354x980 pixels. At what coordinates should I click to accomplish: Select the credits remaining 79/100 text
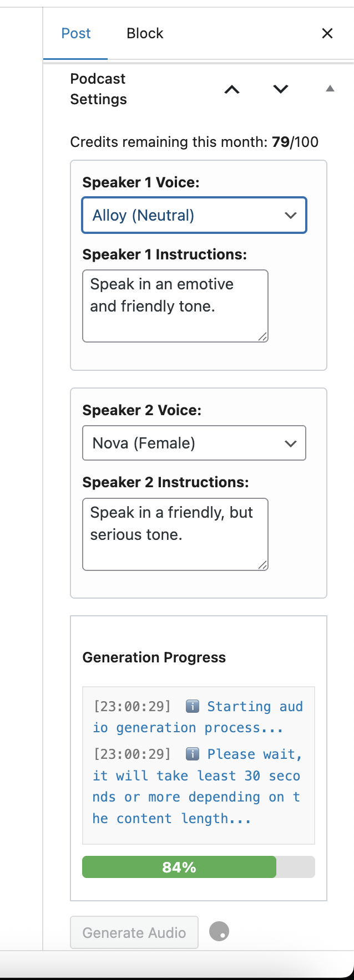[194, 142]
